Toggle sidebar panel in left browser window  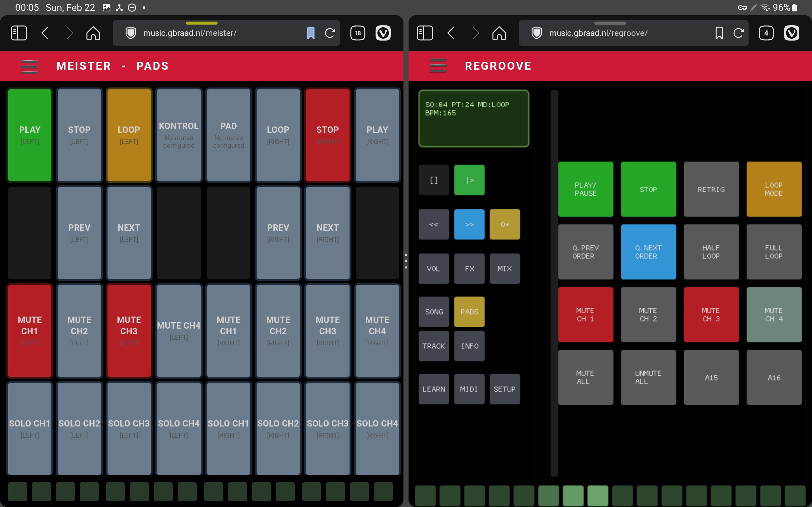tap(19, 33)
